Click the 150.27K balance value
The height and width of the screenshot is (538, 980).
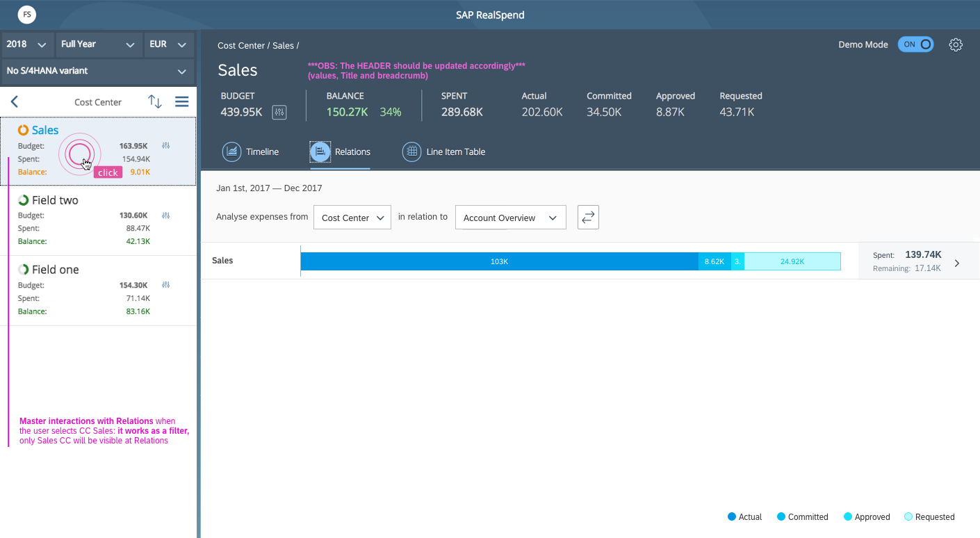(x=347, y=112)
